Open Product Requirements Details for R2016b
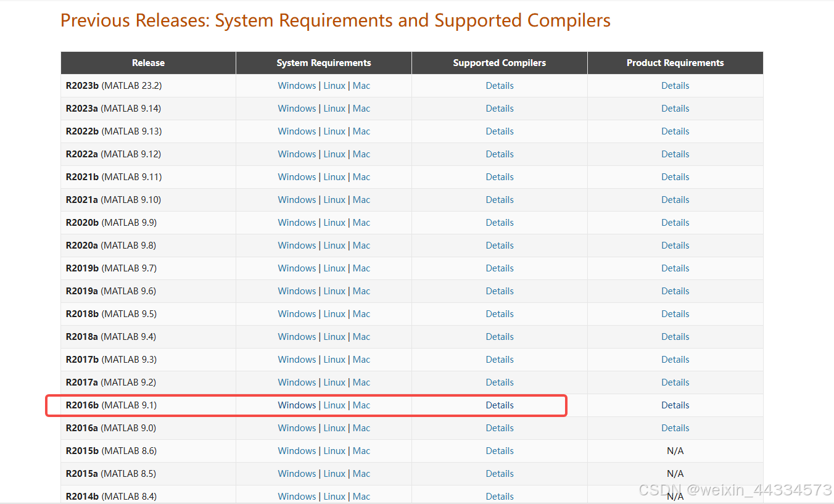834x504 pixels. 675,405
